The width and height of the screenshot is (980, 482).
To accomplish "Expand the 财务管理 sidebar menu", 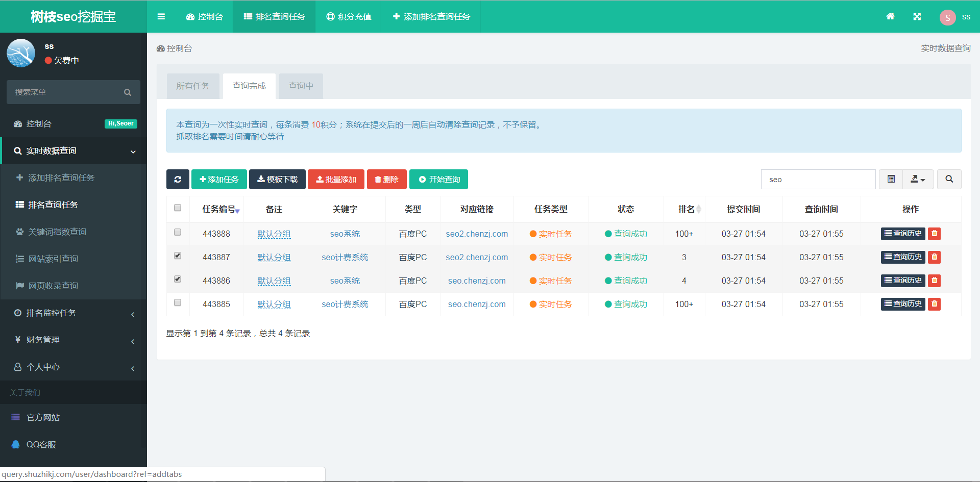I will pos(73,340).
